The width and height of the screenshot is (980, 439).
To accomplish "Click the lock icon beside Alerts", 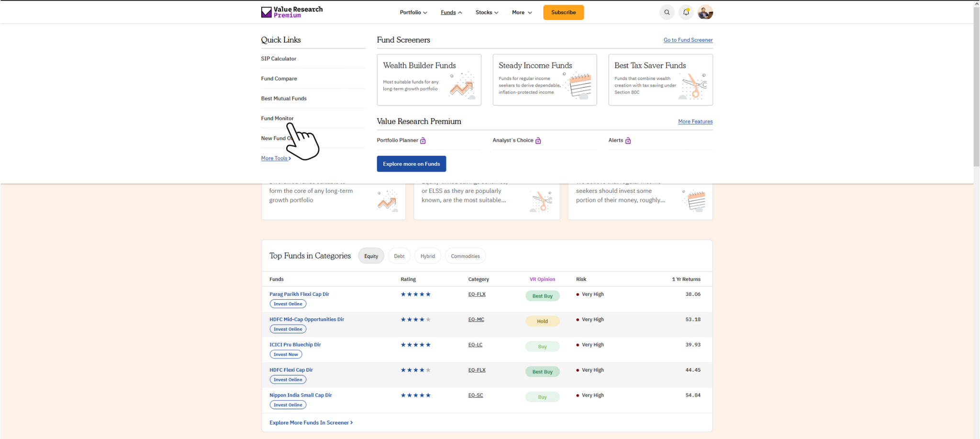I will tap(628, 140).
